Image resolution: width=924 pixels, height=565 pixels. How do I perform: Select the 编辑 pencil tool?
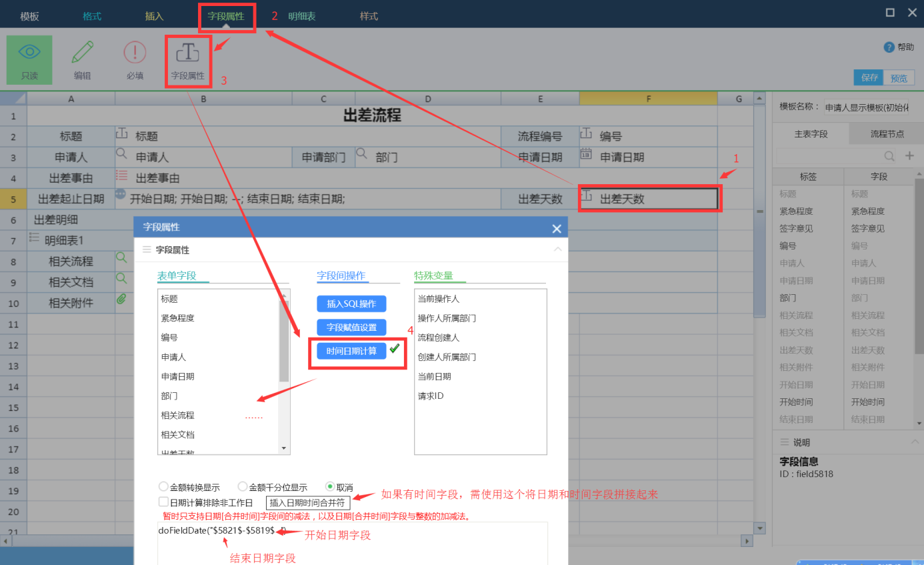82,53
